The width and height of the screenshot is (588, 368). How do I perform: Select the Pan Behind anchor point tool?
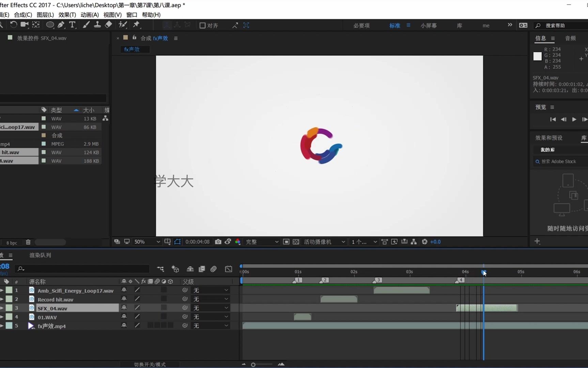(x=36, y=25)
